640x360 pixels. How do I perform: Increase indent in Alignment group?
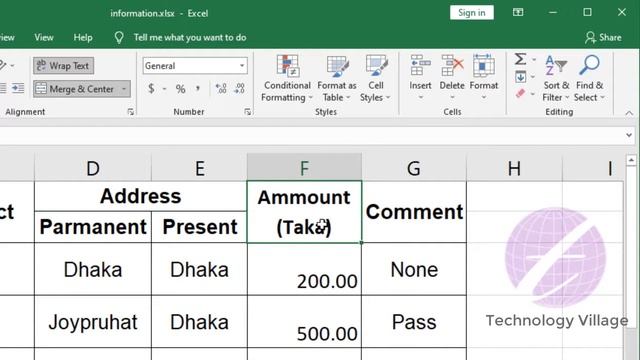tap(18, 88)
